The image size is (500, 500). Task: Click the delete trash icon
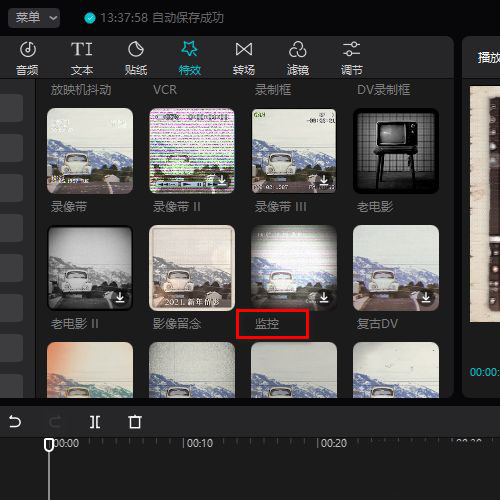pyautogui.click(x=135, y=422)
